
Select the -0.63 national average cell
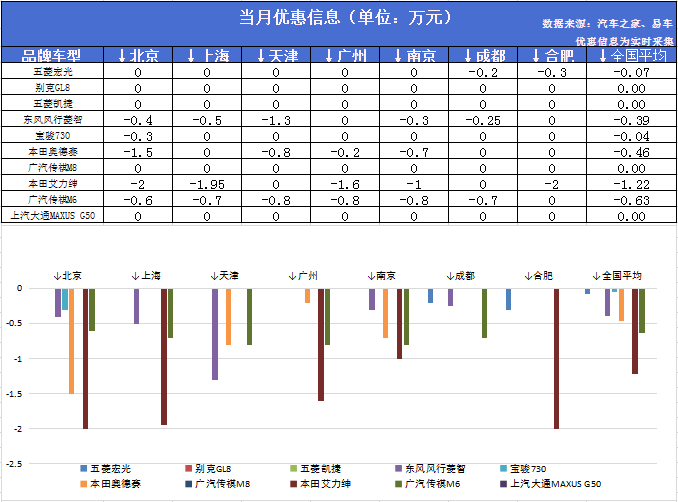click(x=631, y=200)
